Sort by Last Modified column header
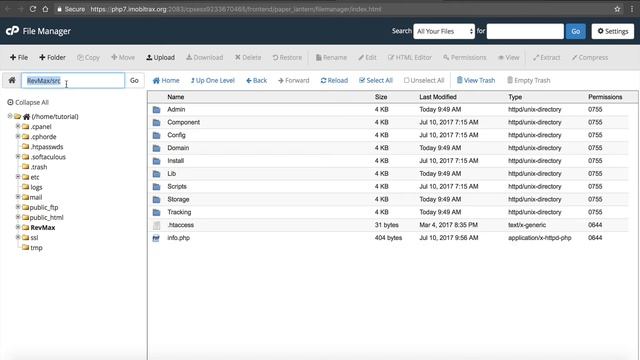 point(438,97)
